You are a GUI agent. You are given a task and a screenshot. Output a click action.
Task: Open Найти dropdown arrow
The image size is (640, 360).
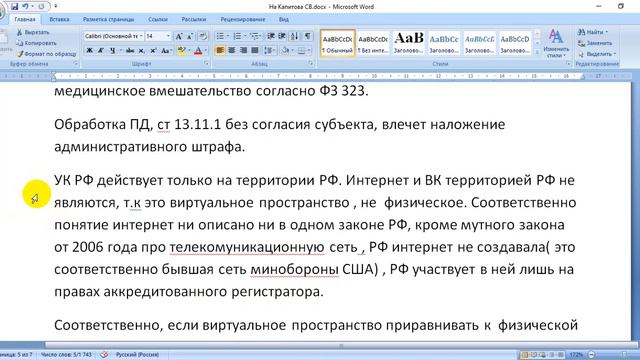tap(607, 32)
